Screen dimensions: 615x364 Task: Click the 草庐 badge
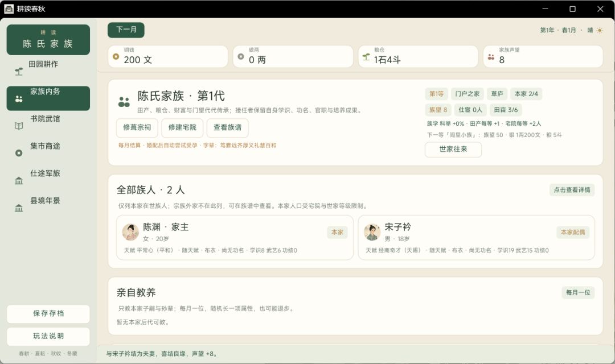[x=497, y=94]
